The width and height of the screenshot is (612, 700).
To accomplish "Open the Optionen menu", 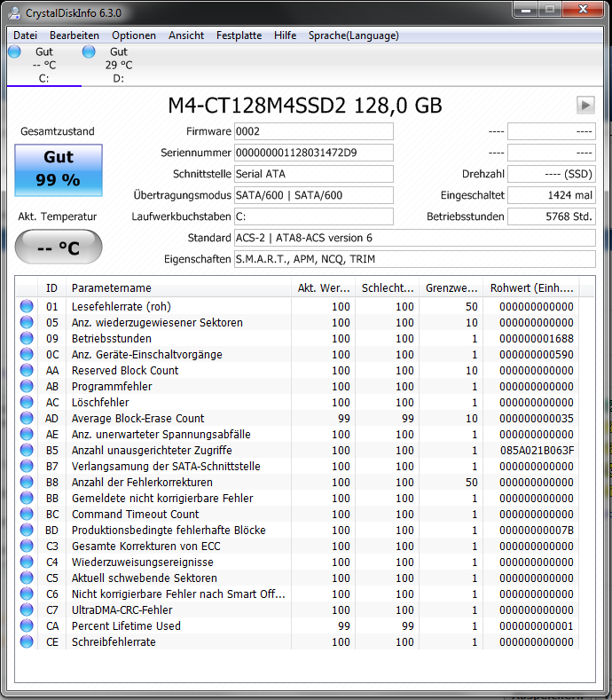I will (x=133, y=35).
